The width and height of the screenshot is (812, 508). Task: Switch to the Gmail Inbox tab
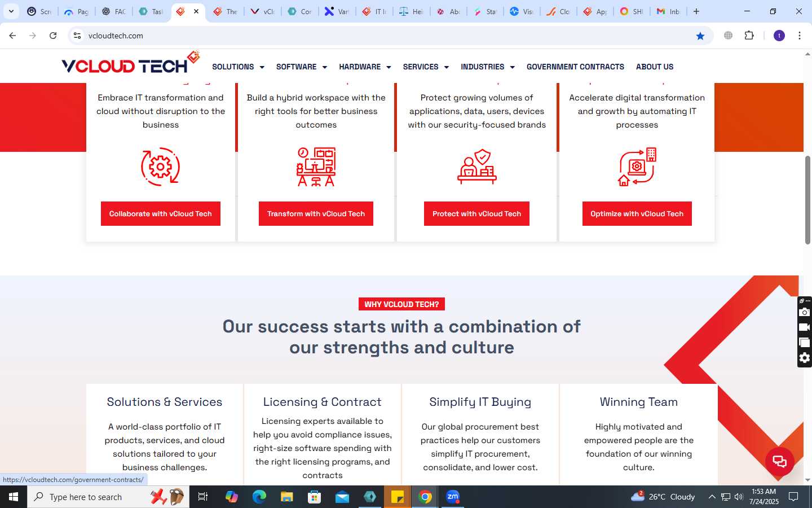[669, 11]
